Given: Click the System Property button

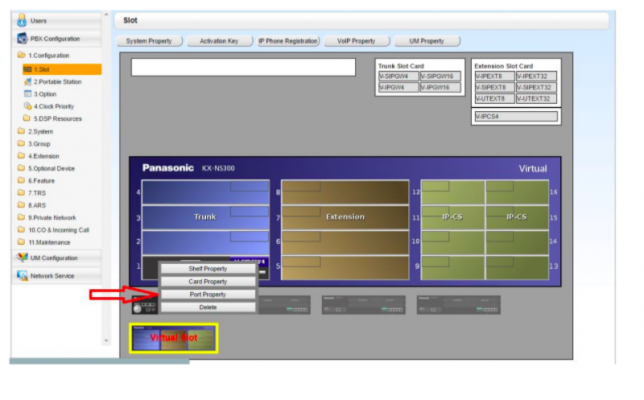Looking at the screenshot, I should [x=149, y=41].
